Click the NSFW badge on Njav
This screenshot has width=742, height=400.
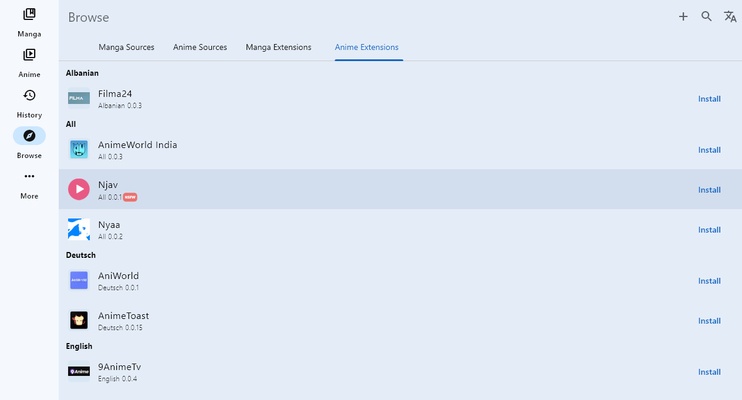tap(130, 197)
